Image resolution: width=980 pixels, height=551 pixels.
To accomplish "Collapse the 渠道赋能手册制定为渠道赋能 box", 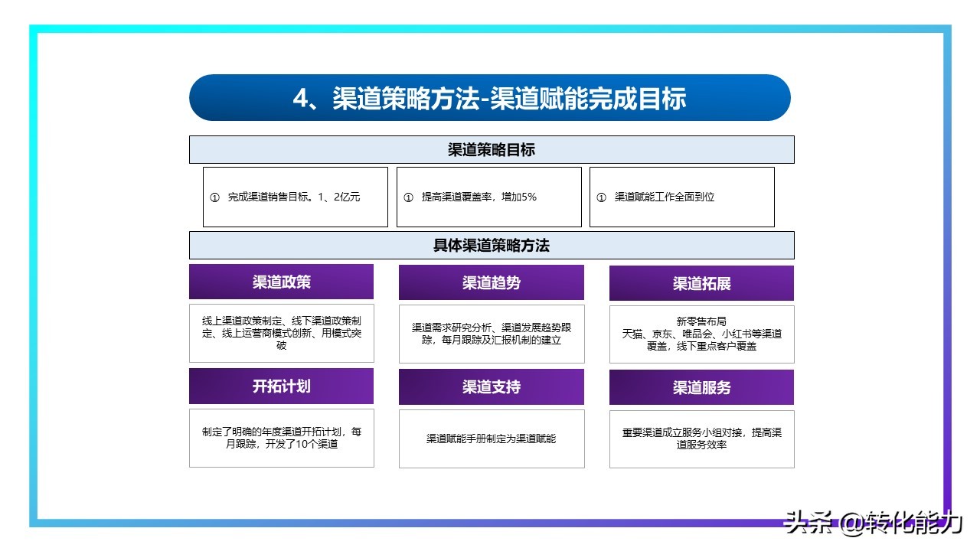I will click(x=491, y=439).
